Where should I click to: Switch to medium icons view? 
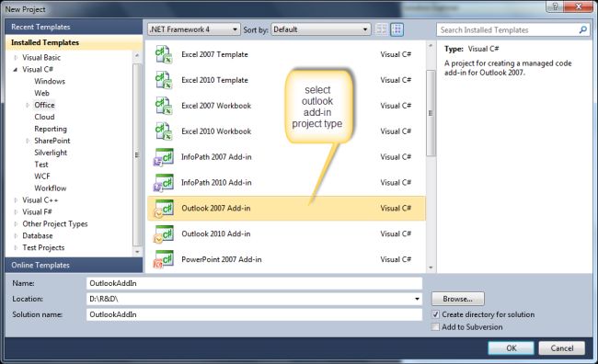[x=397, y=29]
